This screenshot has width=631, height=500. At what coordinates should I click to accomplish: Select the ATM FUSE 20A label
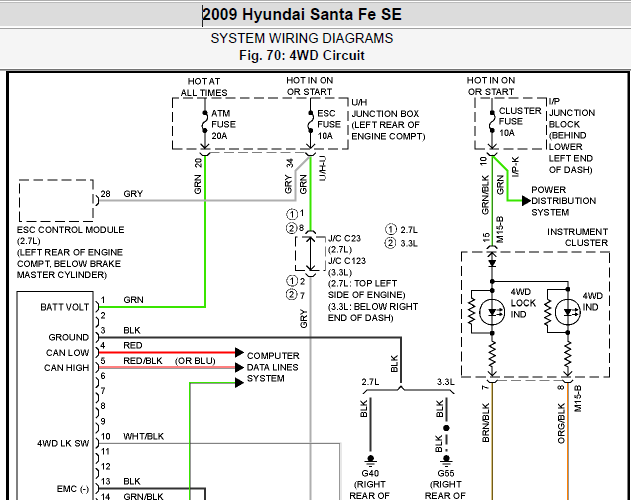[223, 124]
